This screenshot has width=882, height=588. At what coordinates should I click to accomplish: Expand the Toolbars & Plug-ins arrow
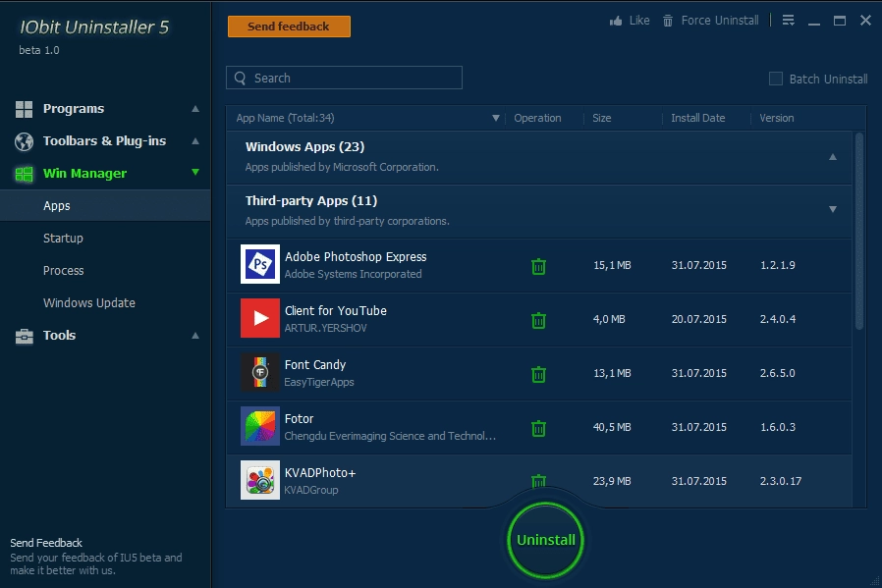pyautogui.click(x=195, y=140)
